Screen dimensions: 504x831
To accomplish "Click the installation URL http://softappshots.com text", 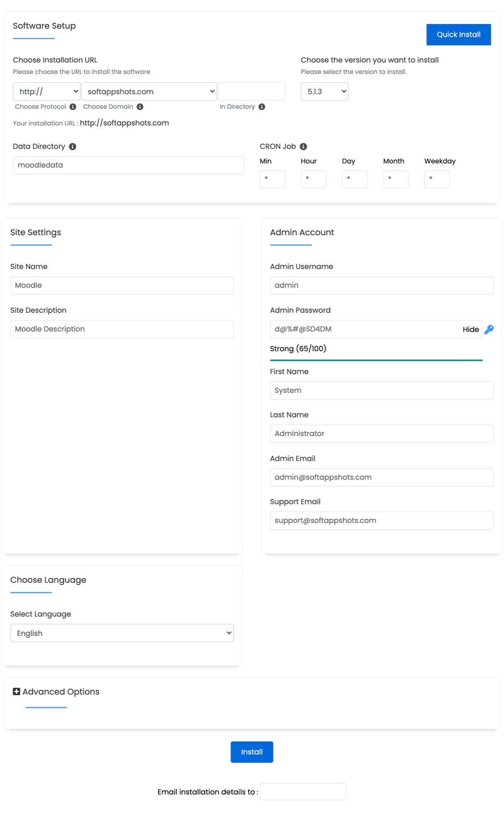I will (x=125, y=123).
